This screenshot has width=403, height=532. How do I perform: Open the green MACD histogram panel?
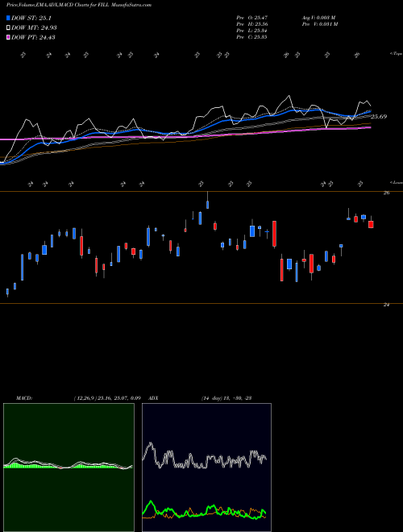point(69,468)
